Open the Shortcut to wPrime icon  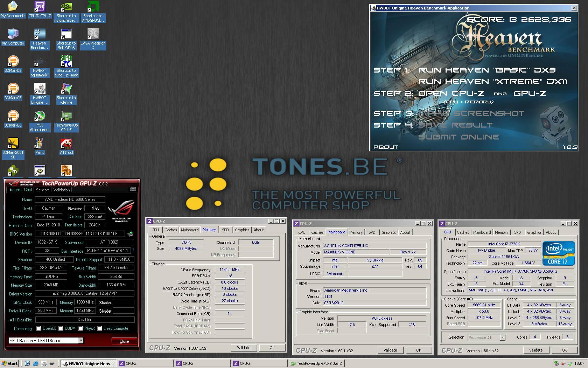66,94
